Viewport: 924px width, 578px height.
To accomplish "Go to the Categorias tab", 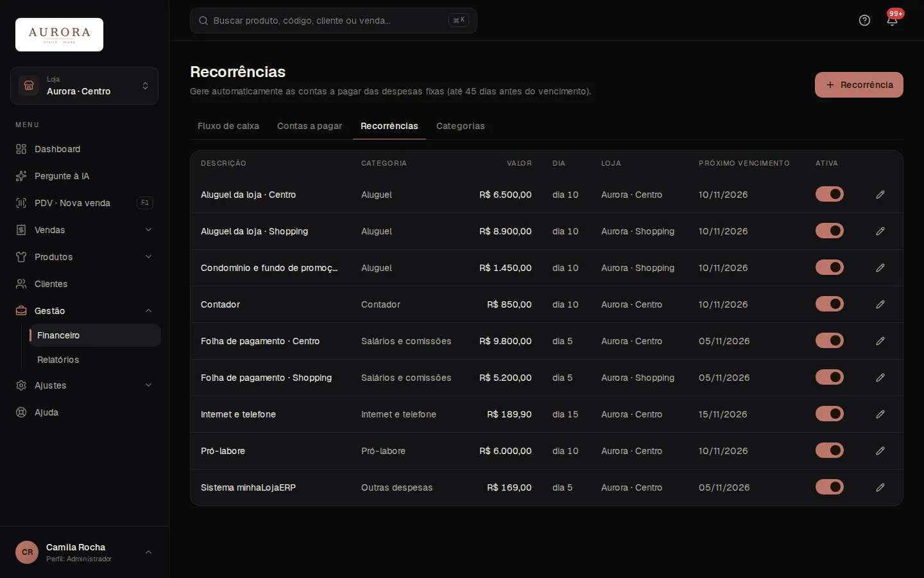I will tap(461, 126).
